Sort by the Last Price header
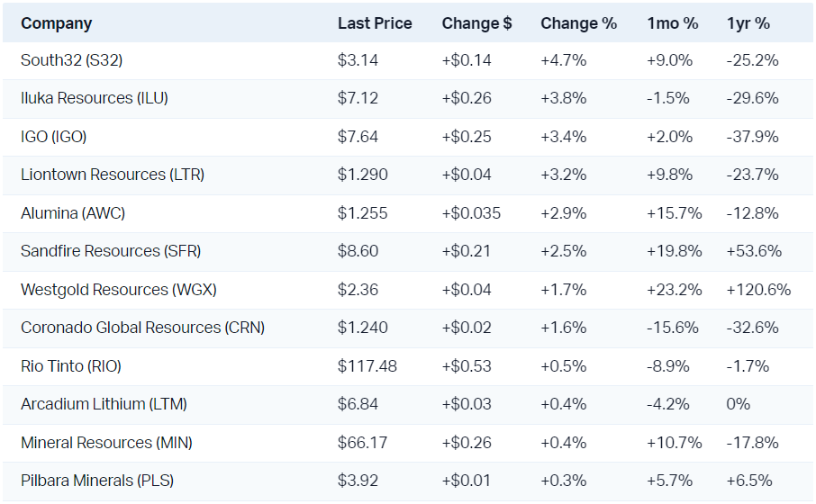Image resolution: width=816 pixels, height=504 pixels. (375, 23)
